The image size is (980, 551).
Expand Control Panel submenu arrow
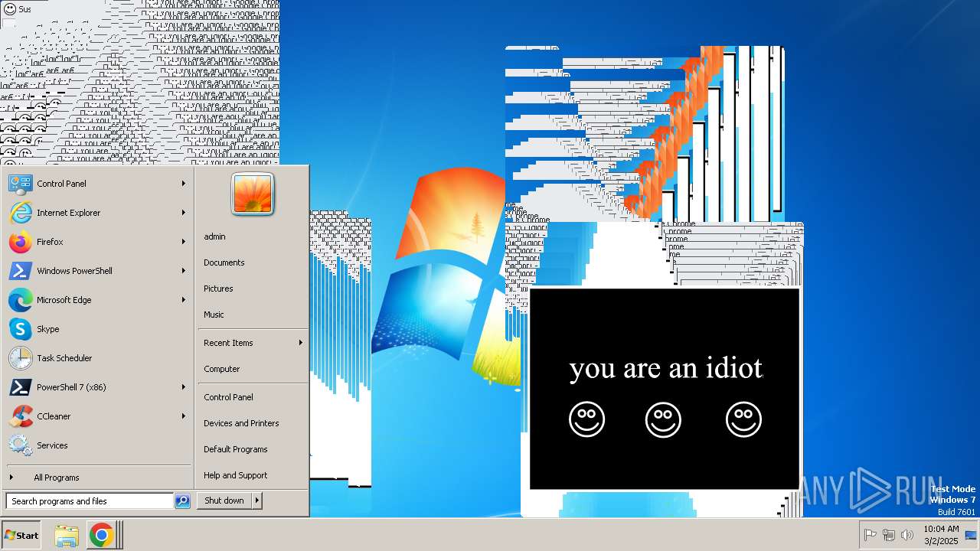pyautogui.click(x=184, y=184)
